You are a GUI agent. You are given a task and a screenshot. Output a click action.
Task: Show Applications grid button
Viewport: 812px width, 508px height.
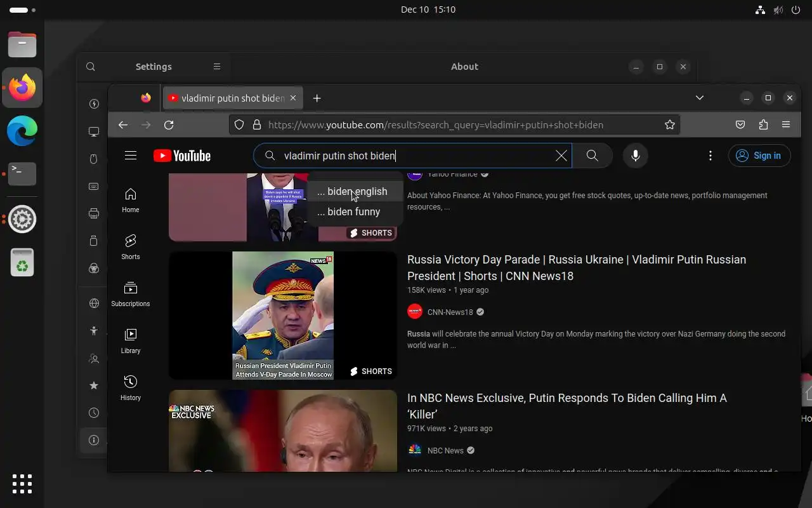22,483
